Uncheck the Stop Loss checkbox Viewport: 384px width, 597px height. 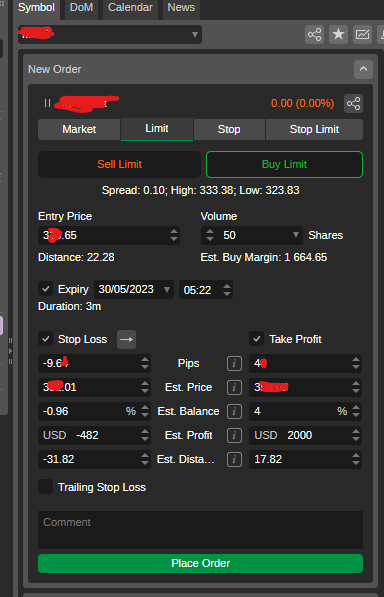click(x=46, y=339)
